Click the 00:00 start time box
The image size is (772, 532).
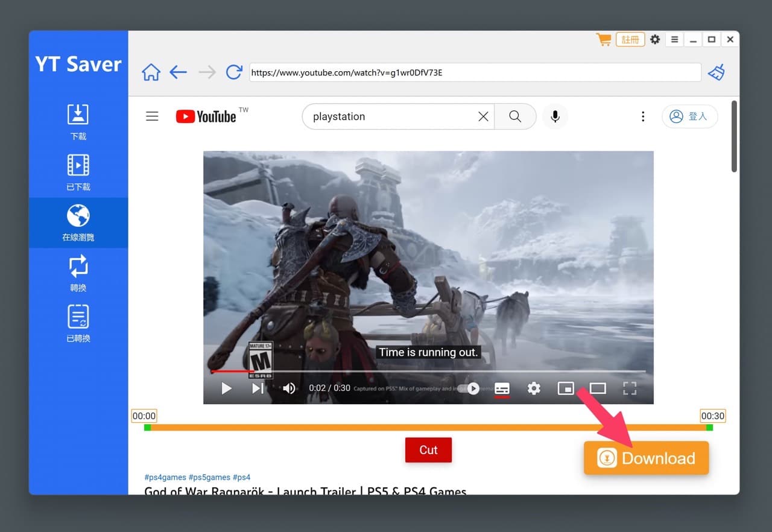point(144,416)
